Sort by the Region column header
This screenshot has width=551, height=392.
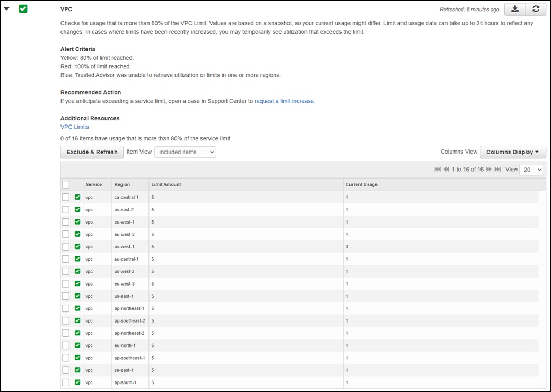122,184
